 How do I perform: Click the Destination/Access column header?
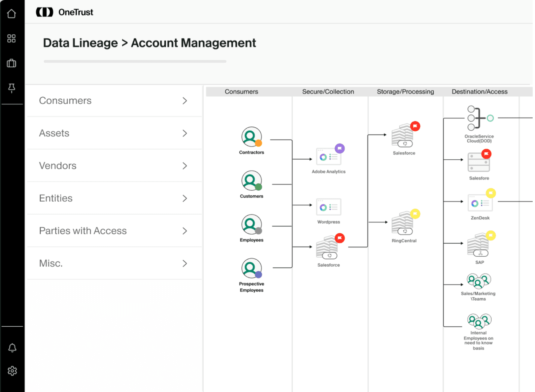click(480, 92)
